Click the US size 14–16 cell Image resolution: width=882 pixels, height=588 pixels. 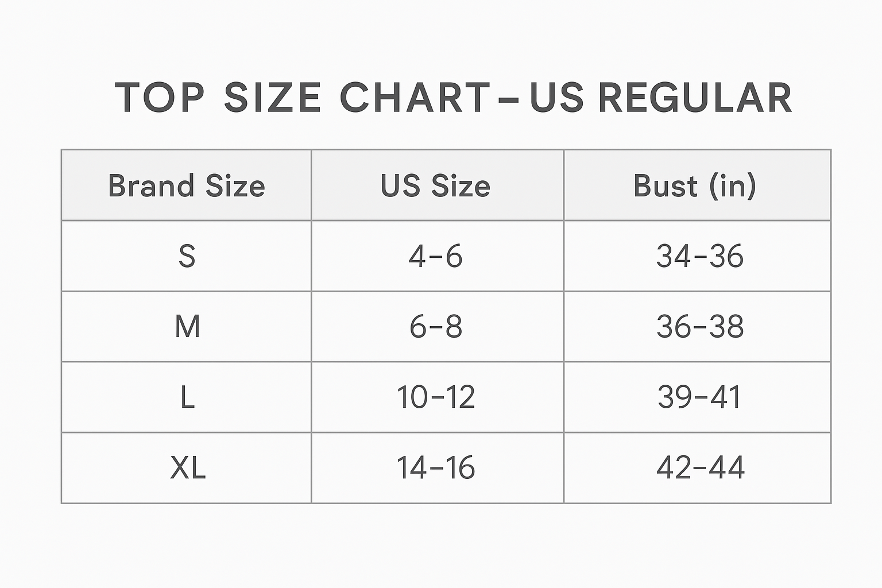[436, 468]
